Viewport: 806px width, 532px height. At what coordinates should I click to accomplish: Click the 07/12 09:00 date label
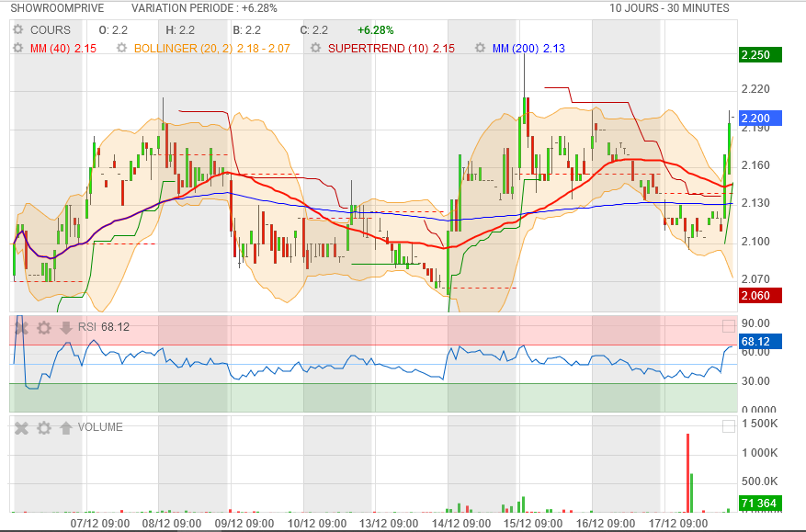[100, 524]
